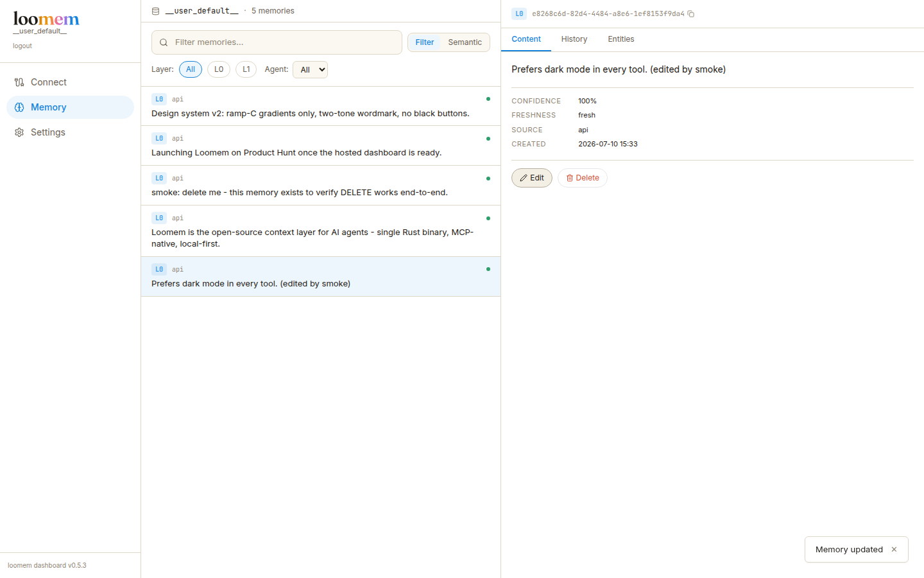Viewport: 924px width, 578px height.
Task: Click the database icon beside __user_default__
Action: 155,11
